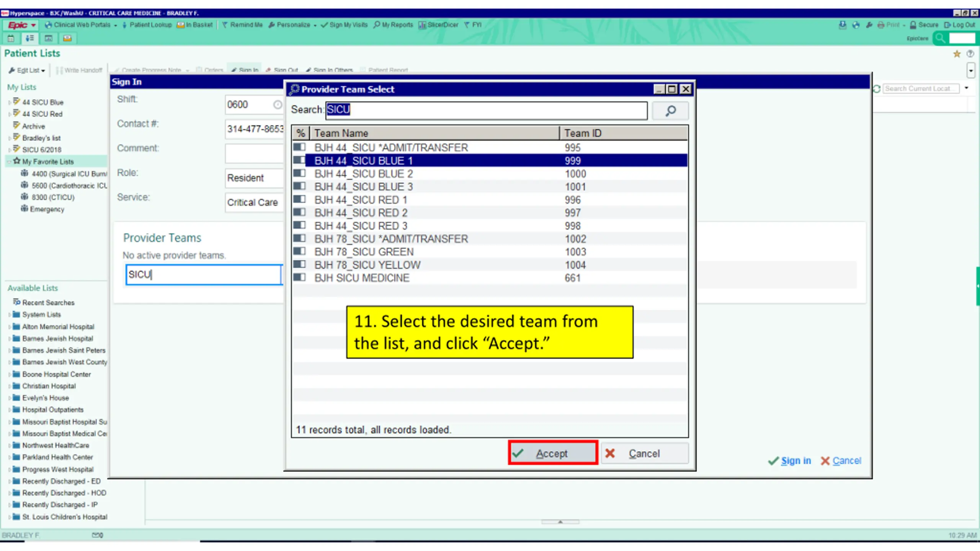Click Search Current Location field
Image resolution: width=980 pixels, height=551 pixels.
(x=920, y=88)
